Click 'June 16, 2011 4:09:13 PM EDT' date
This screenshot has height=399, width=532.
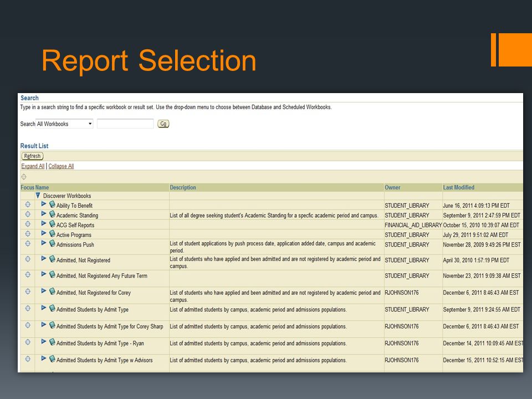click(x=476, y=206)
